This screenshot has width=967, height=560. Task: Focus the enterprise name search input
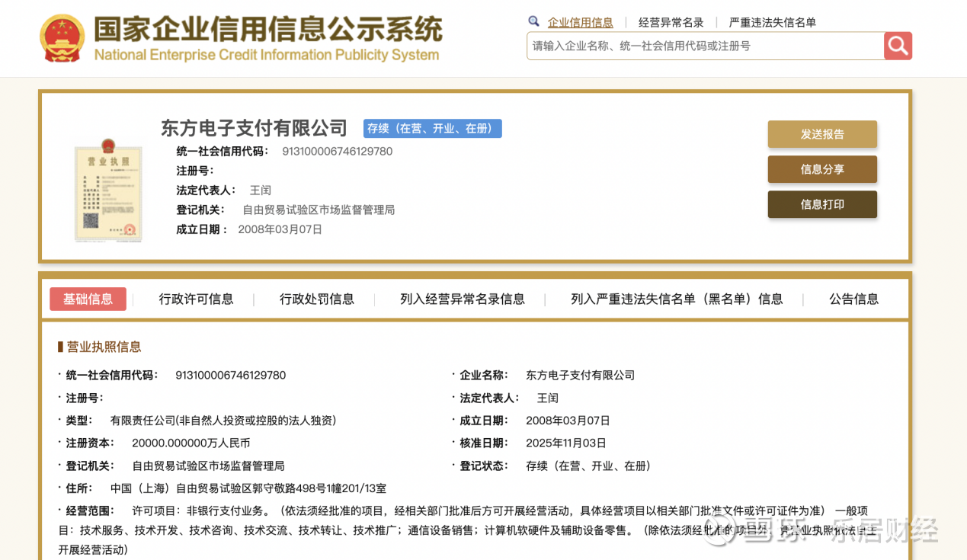[x=705, y=46]
